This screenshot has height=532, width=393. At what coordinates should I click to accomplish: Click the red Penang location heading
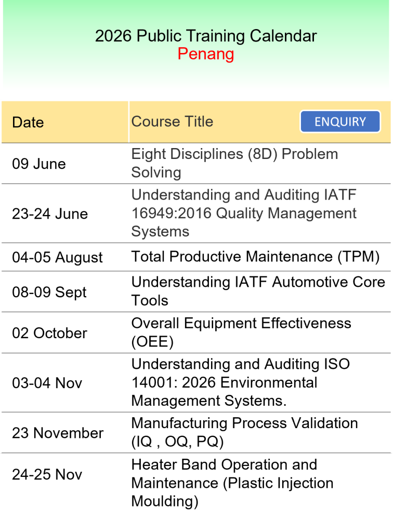tap(205, 54)
